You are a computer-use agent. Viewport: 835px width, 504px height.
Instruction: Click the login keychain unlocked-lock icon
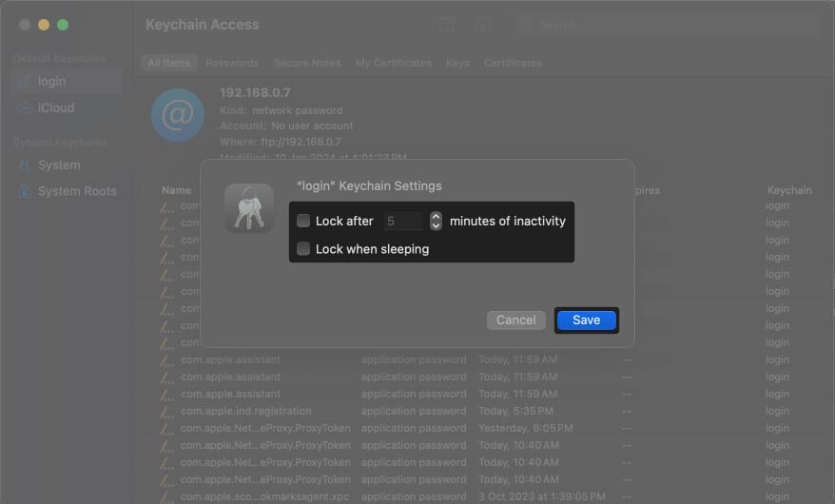[x=24, y=82]
